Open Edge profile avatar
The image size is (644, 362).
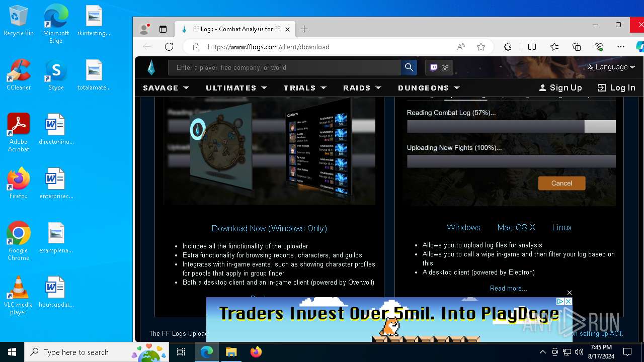click(144, 29)
